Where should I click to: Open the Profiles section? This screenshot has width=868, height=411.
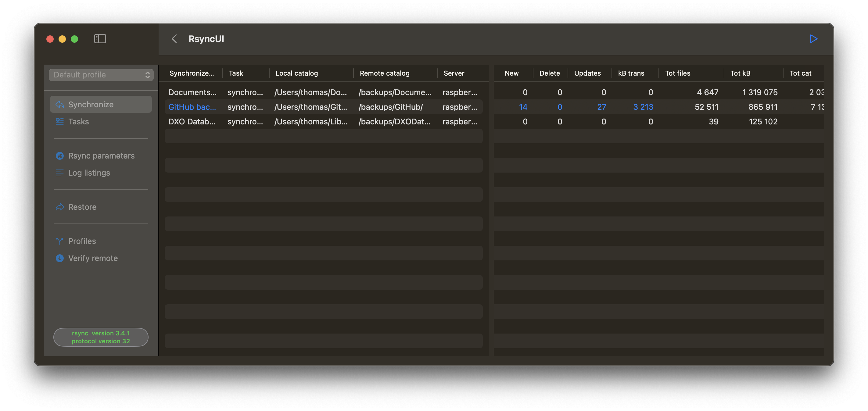pyautogui.click(x=101, y=241)
